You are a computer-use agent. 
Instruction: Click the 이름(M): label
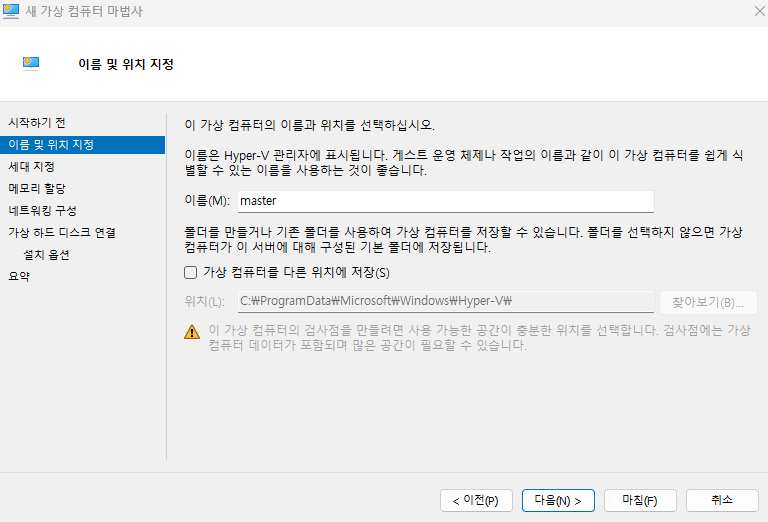tap(207, 201)
